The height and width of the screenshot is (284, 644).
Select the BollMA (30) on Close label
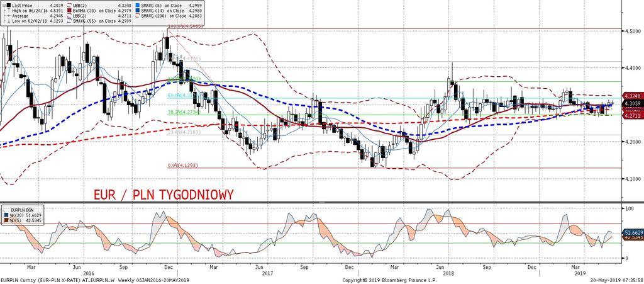(x=94, y=11)
